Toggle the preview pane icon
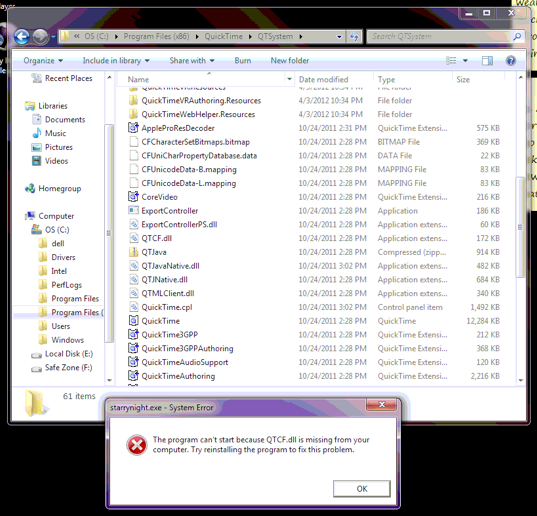537x516 pixels. [487, 61]
